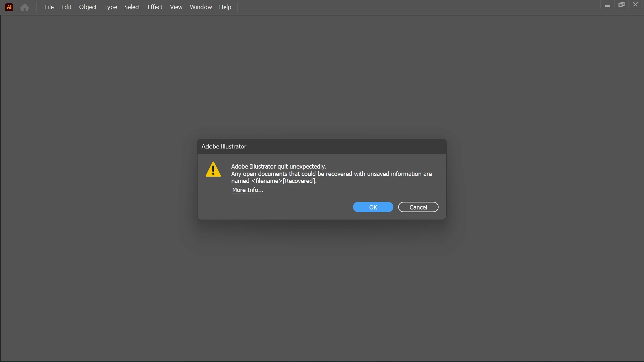The image size is (644, 362).
Task: Minimize the Illustrator window
Action: click(607, 5)
